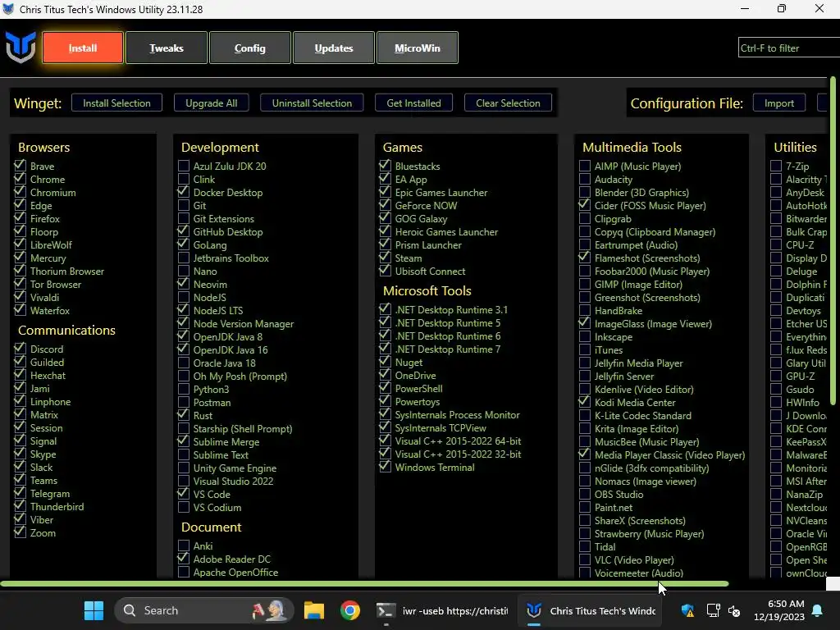Click the Chris Titus Tech shield logo

[x=21, y=47]
